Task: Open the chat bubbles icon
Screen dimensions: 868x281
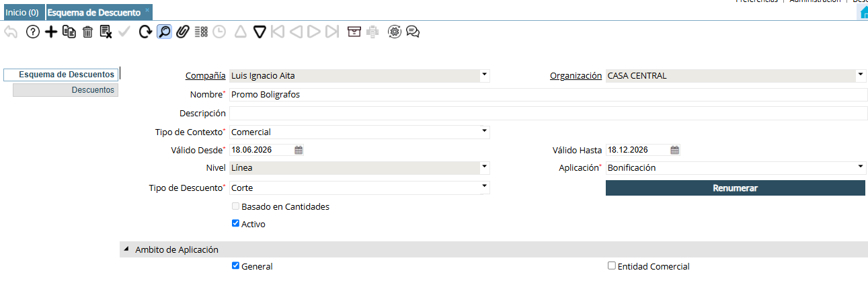Action: tap(413, 32)
